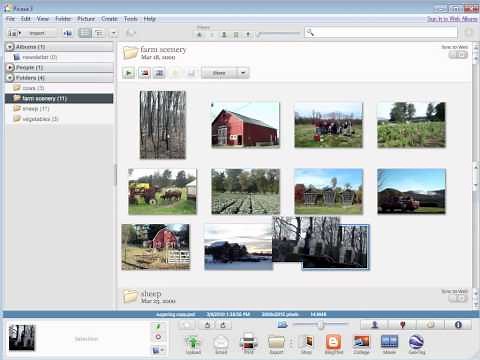Clear the selection tray

158,337
